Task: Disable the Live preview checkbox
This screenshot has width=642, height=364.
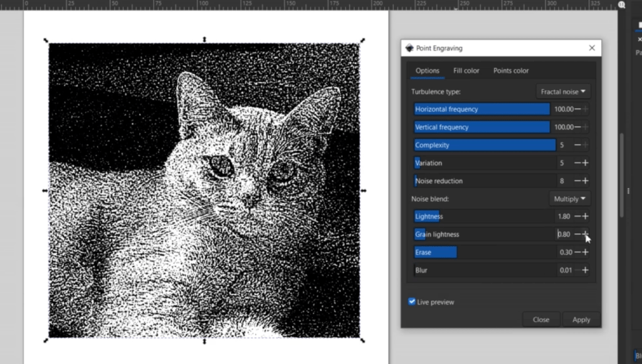Action: click(x=412, y=302)
